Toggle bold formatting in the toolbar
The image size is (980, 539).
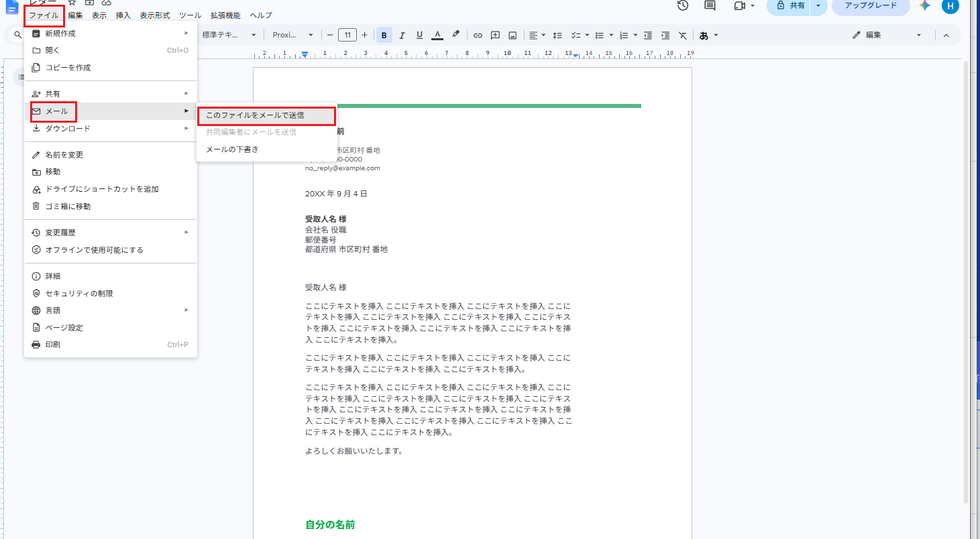[x=384, y=35]
